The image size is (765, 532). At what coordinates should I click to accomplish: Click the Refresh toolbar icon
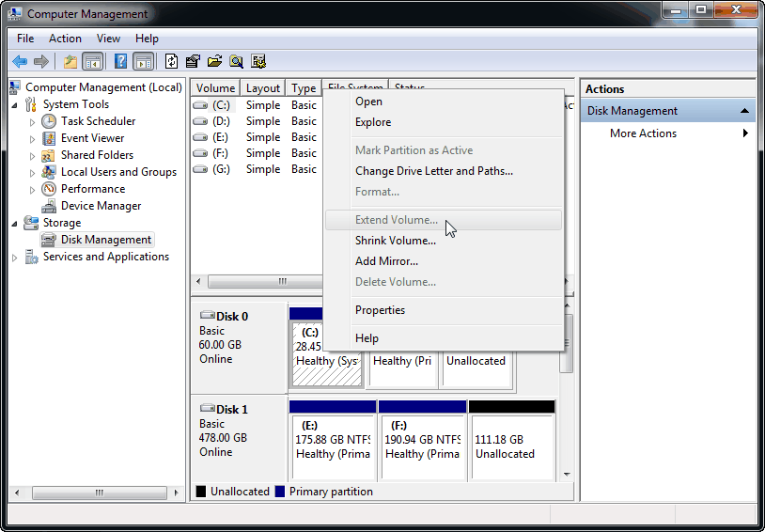click(171, 61)
